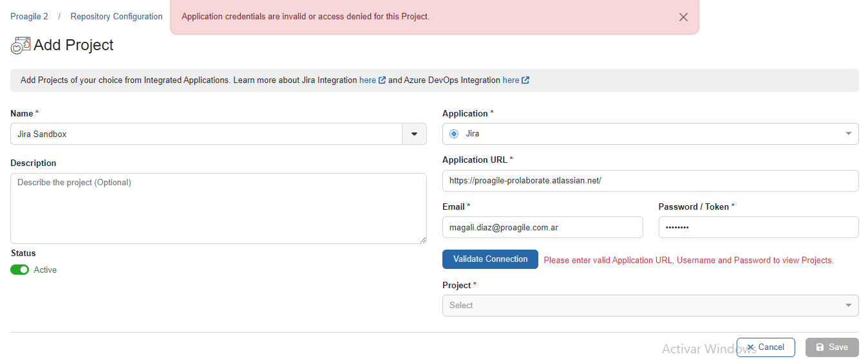Image resolution: width=868 pixels, height=359 pixels.
Task: Click the red validation error message text
Action: click(689, 261)
